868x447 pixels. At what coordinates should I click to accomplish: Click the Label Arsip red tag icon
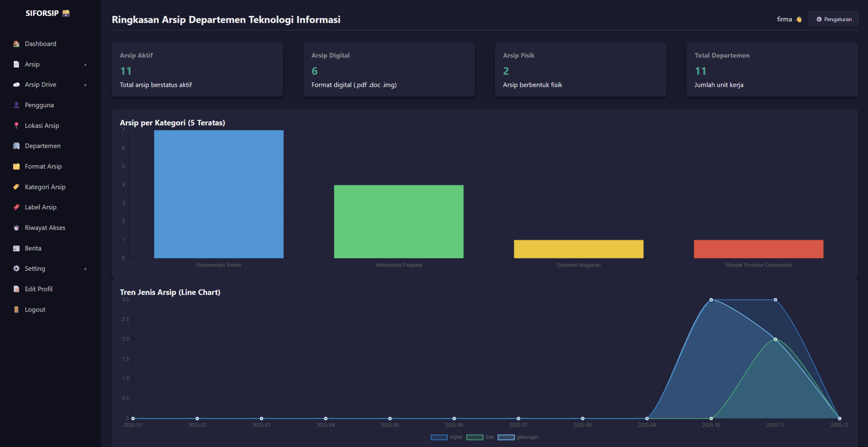point(16,207)
